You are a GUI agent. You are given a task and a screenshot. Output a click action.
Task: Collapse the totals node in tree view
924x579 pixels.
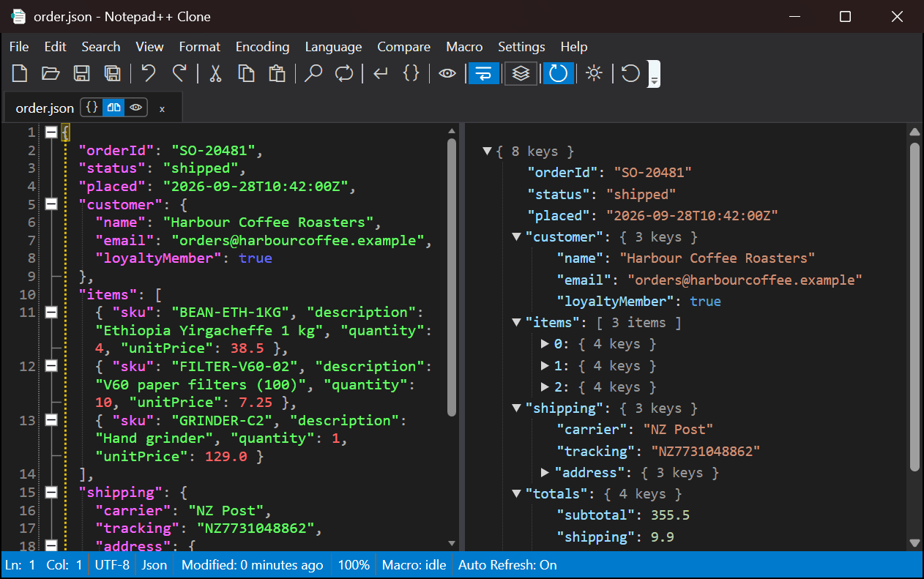click(517, 494)
